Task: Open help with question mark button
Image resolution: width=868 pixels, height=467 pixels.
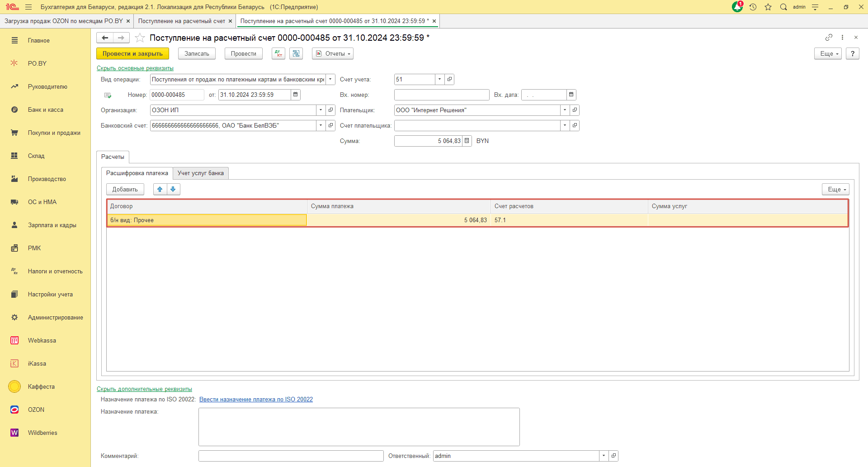Action: [x=852, y=53]
